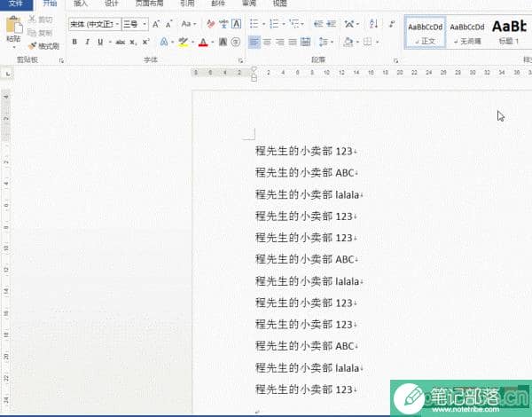Toggle subscript formatting
532x417 pixels.
pyautogui.click(x=133, y=42)
